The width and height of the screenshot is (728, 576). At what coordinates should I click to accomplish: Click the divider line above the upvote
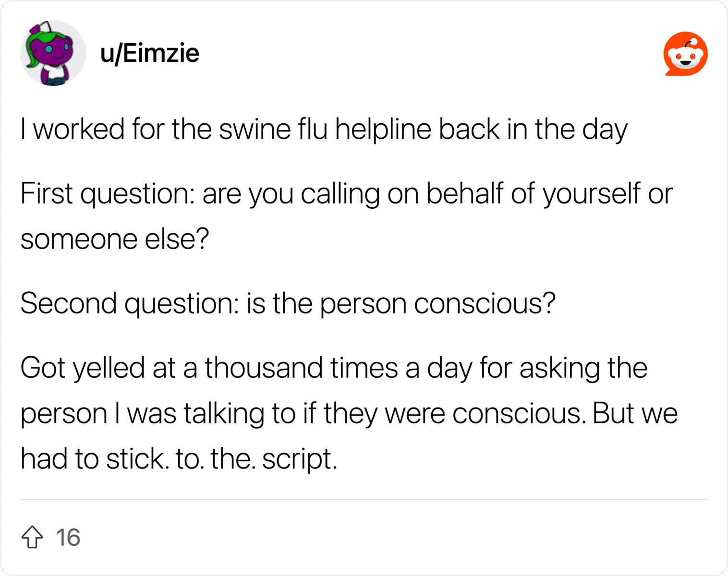pos(364,500)
